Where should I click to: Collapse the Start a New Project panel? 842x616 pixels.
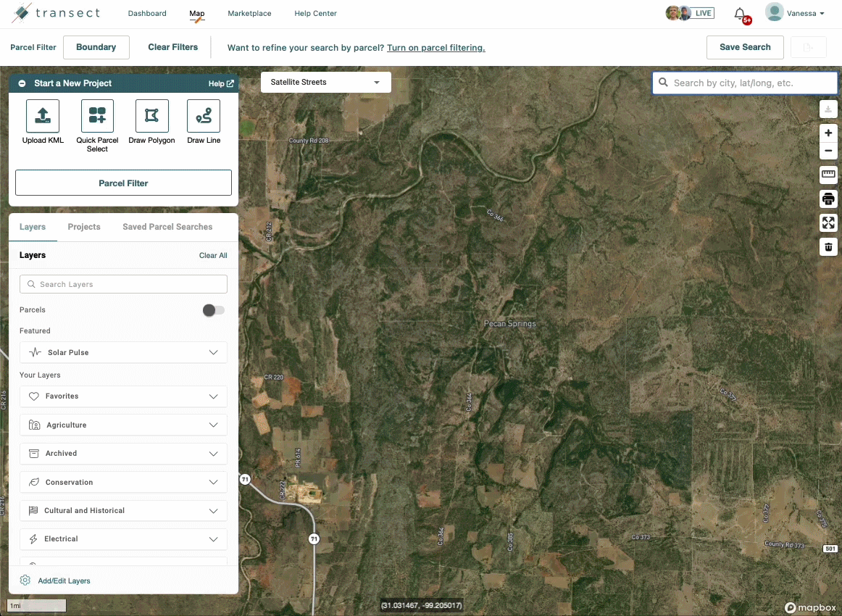coord(22,83)
